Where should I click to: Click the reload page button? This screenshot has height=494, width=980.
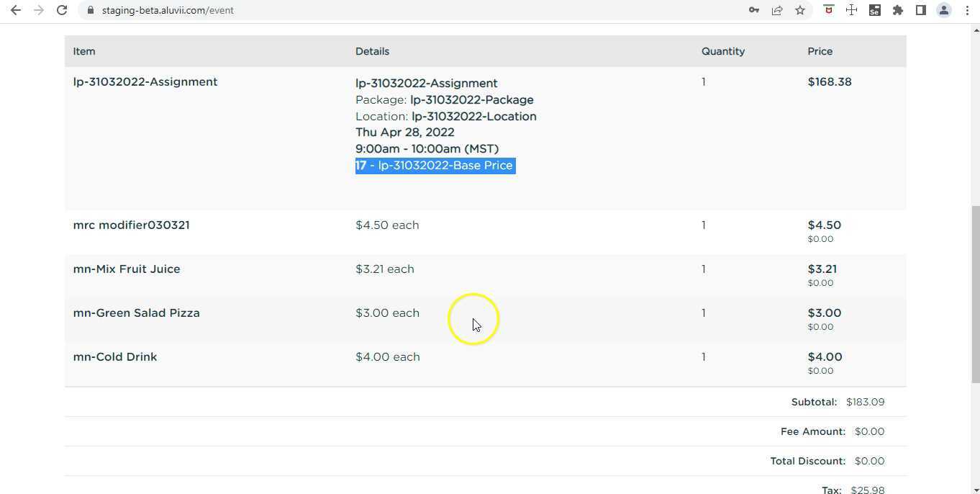(x=61, y=10)
